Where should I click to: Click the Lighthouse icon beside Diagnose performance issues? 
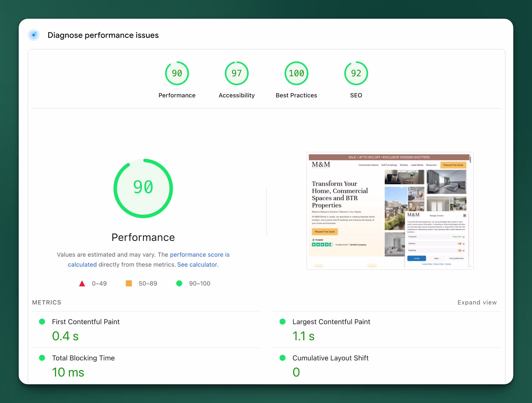[x=34, y=35]
